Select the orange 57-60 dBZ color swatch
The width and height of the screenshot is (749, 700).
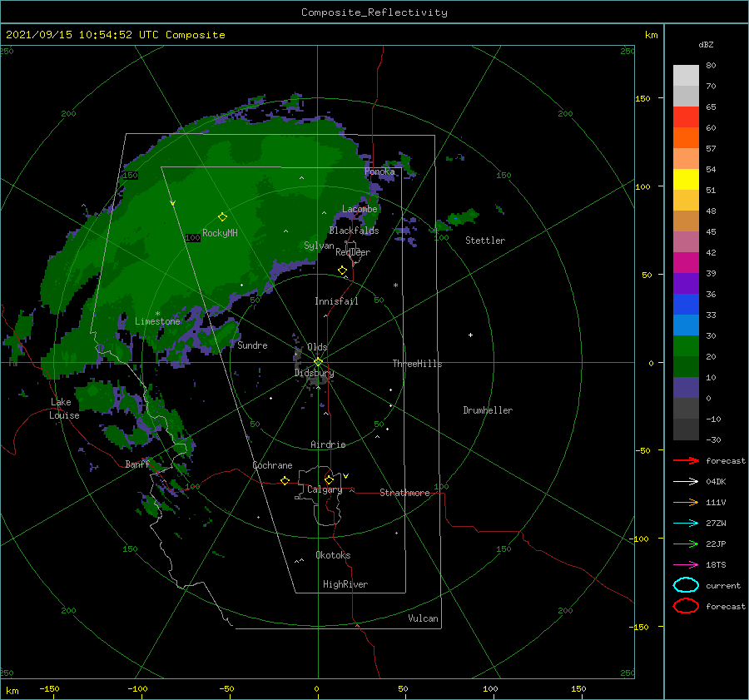coord(686,137)
